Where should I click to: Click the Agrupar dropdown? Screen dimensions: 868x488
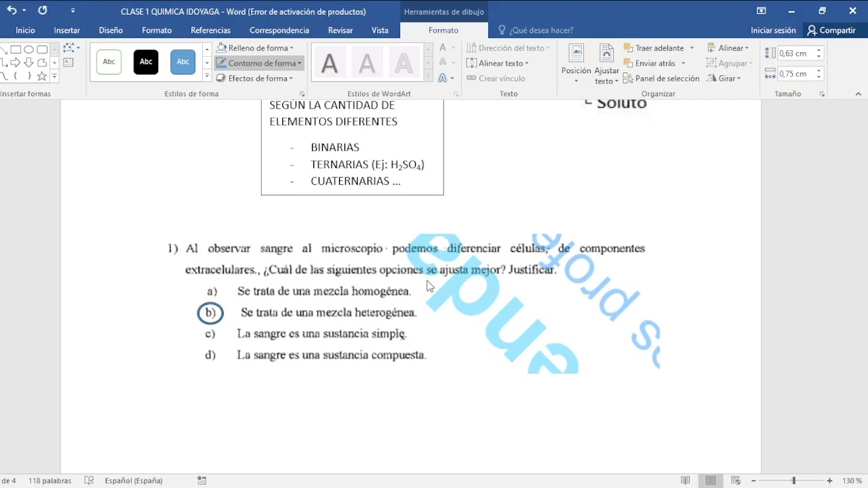(730, 63)
